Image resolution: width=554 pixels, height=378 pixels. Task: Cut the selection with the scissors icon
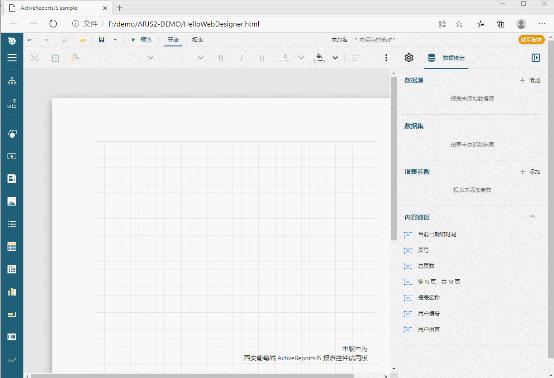[x=34, y=58]
